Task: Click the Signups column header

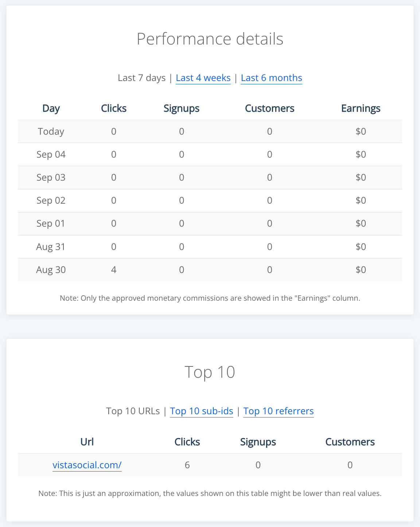Action: pyautogui.click(x=181, y=108)
